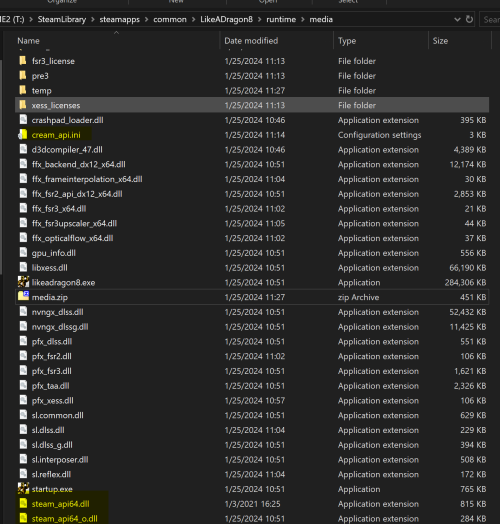Expand the chevron after common in path
Viewport: 500px width, 524px height.
click(194, 19)
